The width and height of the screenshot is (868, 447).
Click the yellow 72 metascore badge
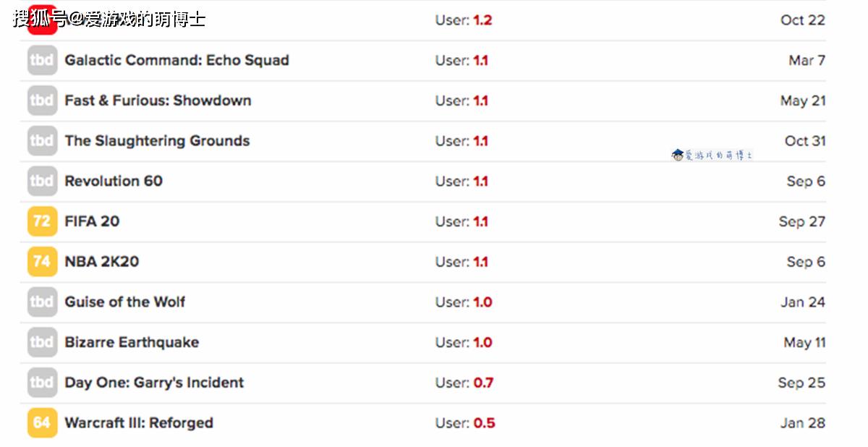(42, 221)
